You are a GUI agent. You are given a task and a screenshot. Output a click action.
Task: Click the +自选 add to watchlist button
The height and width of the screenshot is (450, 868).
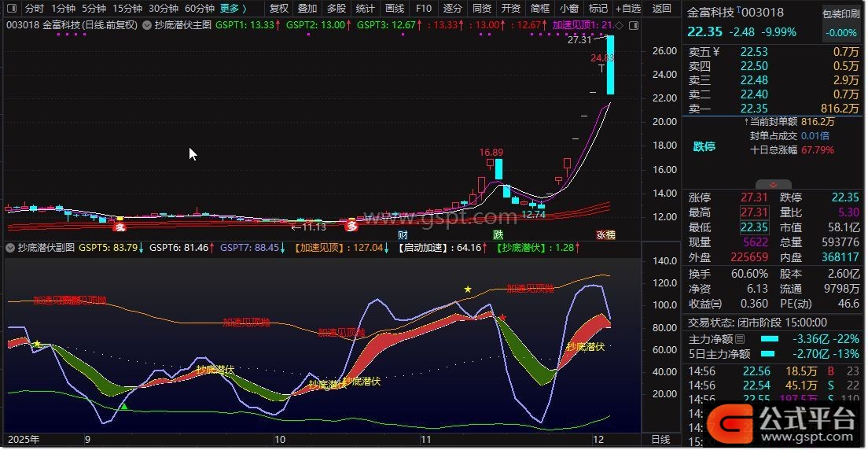coord(627,9)
